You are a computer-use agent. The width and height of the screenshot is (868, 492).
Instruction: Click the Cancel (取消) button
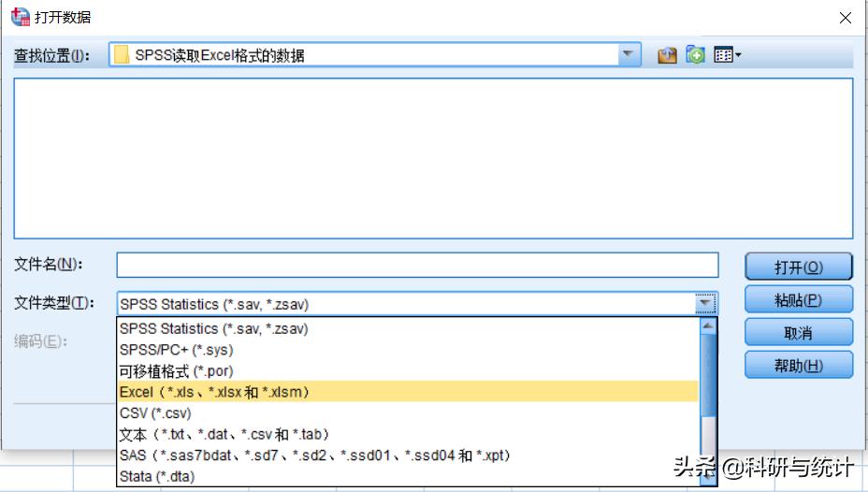pos(799,332)
